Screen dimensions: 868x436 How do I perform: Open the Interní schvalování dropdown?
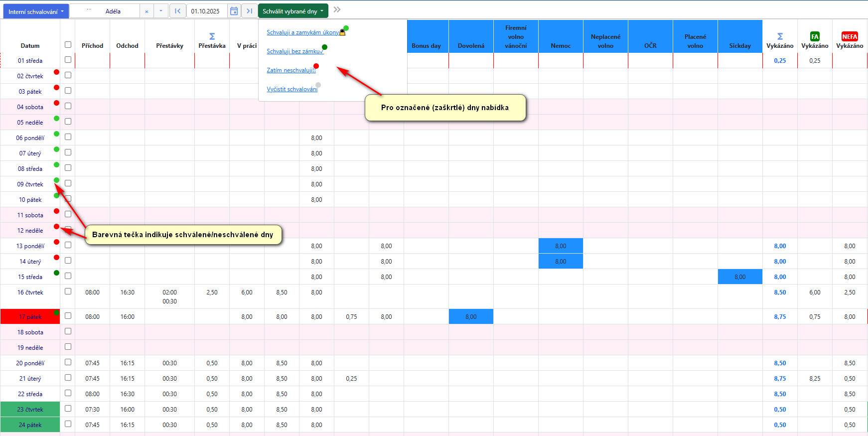(x=36, y=11)
